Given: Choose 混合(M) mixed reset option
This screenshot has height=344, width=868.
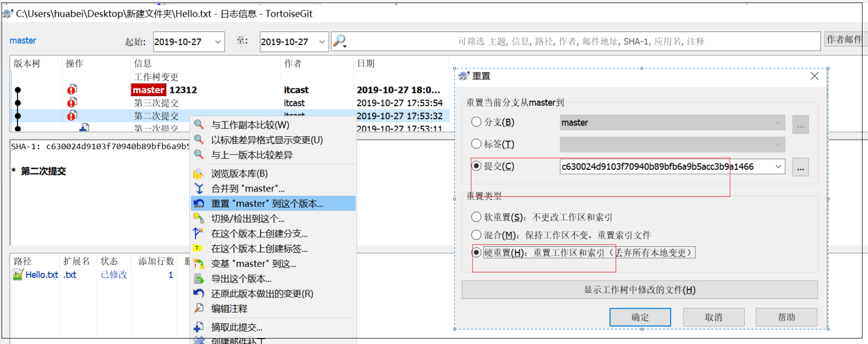Looking at the screenshot, I should [476, 235].
